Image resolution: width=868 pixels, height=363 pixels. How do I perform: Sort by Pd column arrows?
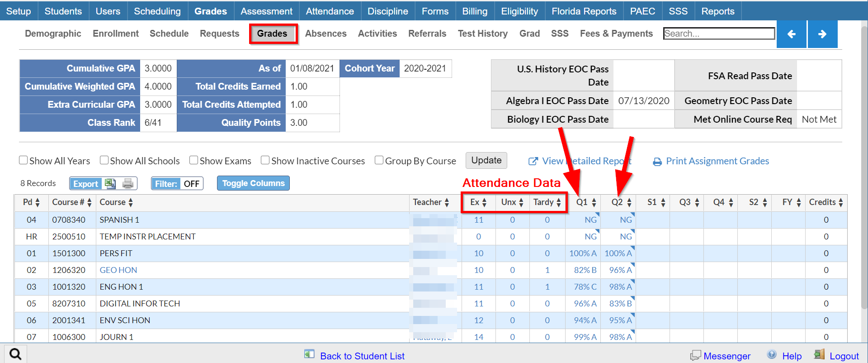(38, 202)
